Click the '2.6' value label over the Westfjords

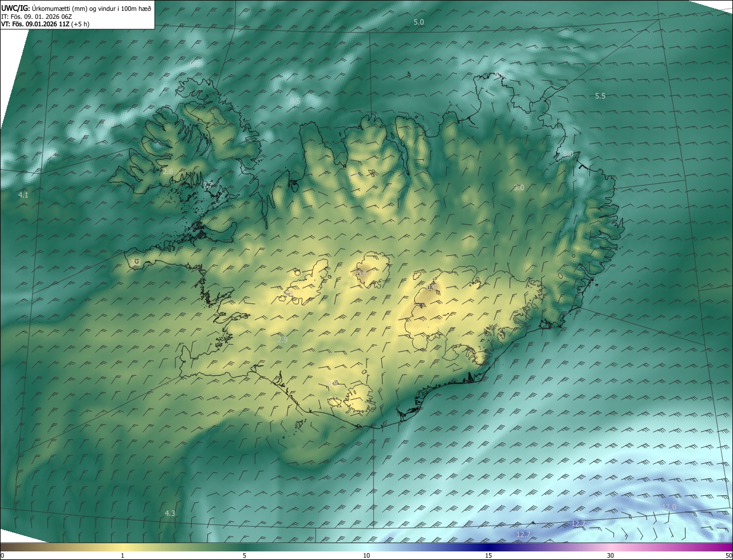coord(168,171)
